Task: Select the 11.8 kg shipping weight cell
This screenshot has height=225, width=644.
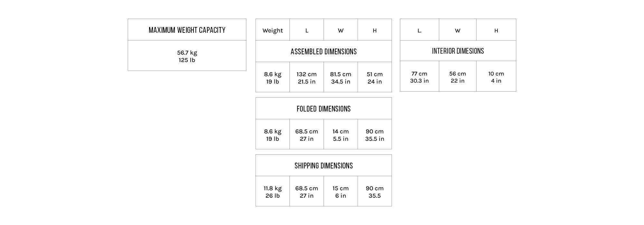Action: pyautogui.click(x=272, y=192)
